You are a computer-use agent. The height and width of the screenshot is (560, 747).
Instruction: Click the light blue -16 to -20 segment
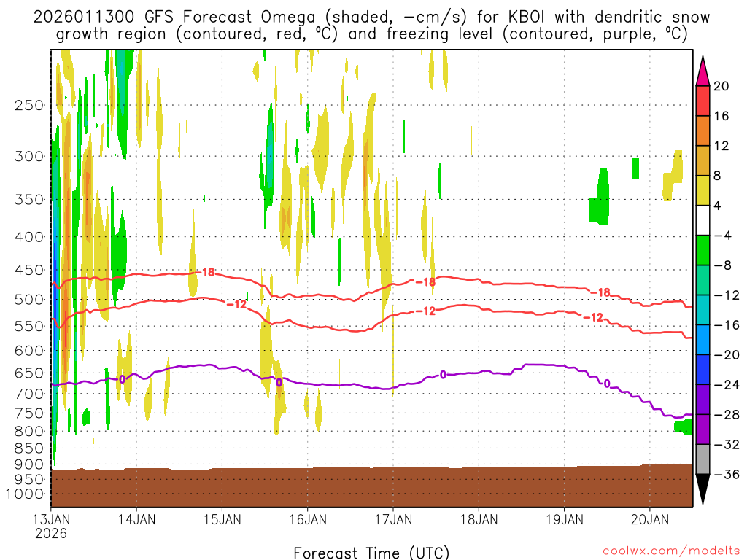pos(703,340)
